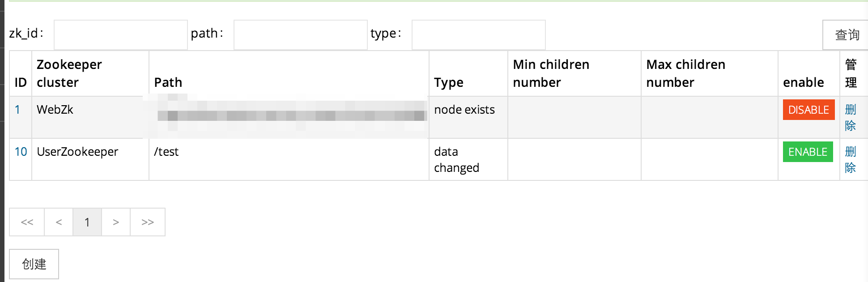868x282 pixels.
Task: Click the Type column header
Action: 448,82
